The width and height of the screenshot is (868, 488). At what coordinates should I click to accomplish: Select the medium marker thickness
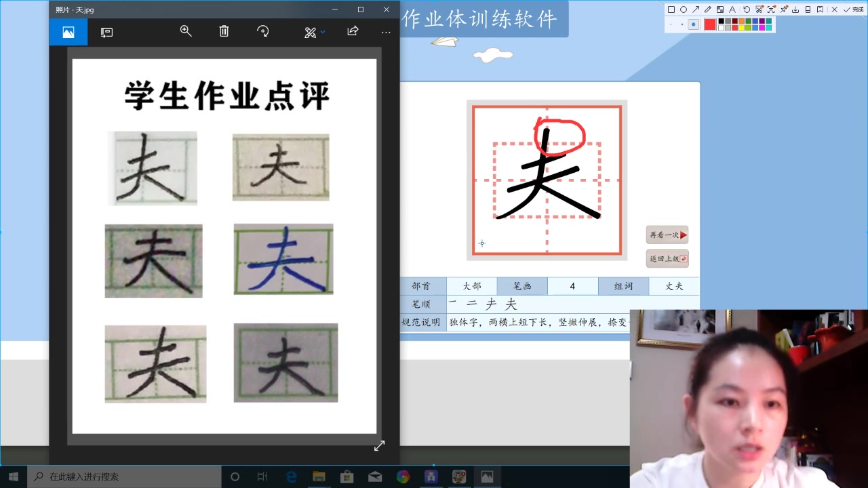pos(682,24)
